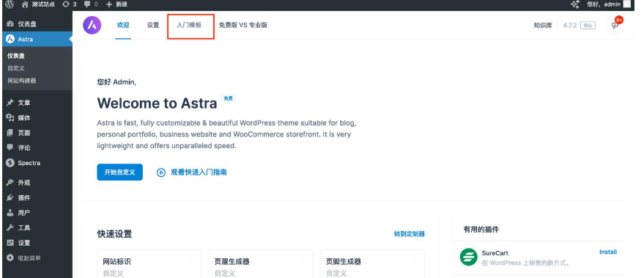Open the 观看快速入门指南 link
This screenshot has width=644, height=278.
[x=199, y=172]
